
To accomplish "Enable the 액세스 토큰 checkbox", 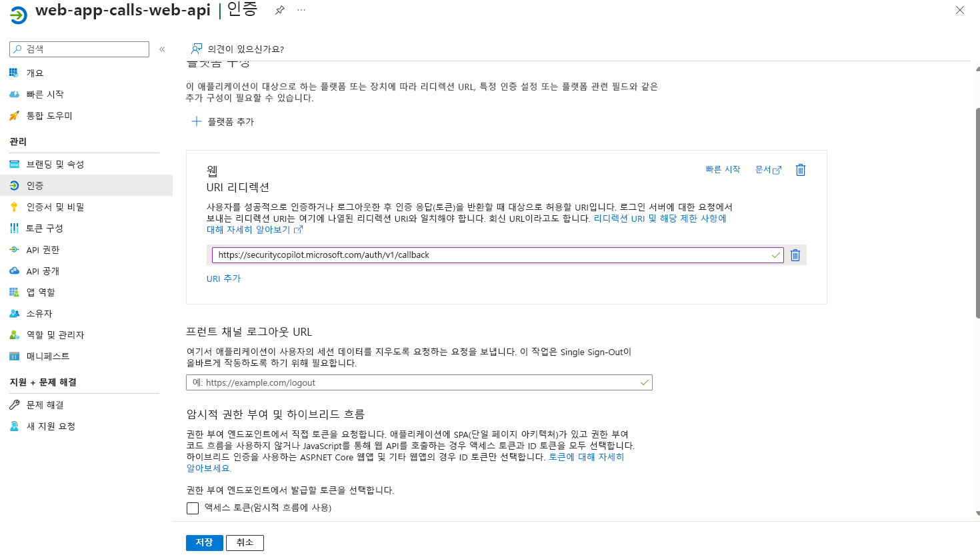I will [x=193, y=508].
